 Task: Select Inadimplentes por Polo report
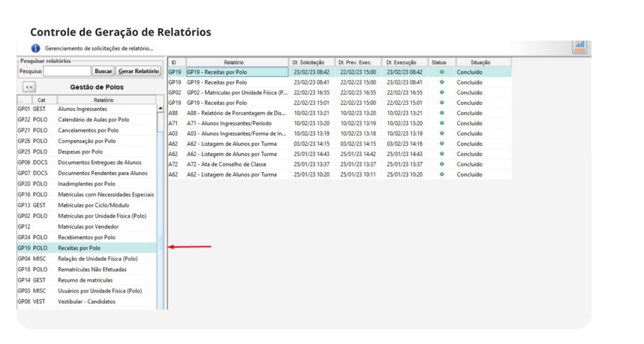pos(87,184)
